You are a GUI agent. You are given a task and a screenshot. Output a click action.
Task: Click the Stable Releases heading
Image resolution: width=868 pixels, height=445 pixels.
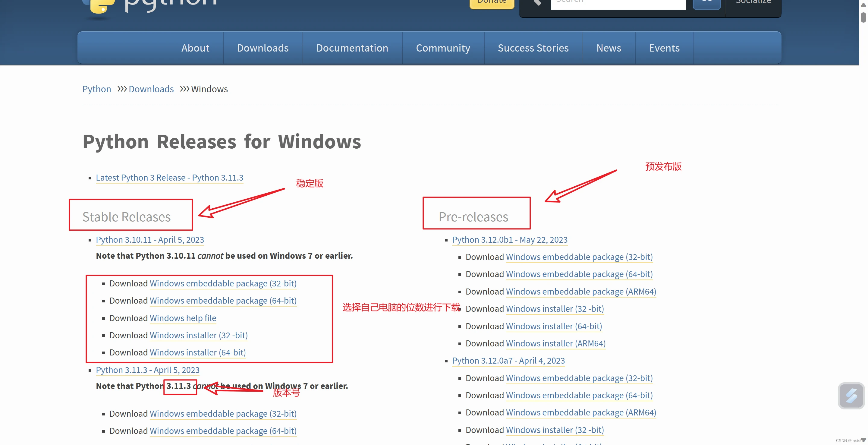[x=126, y=217]
